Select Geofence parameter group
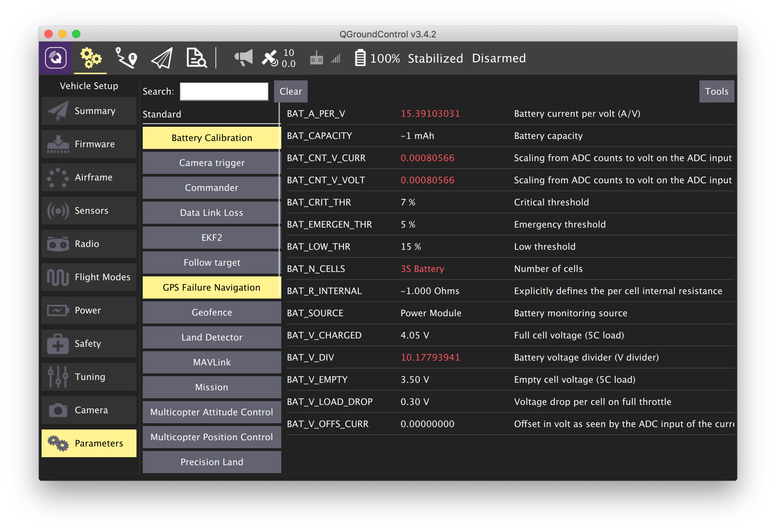This screenshot has height=532, width=776. [x=212, y=312]
